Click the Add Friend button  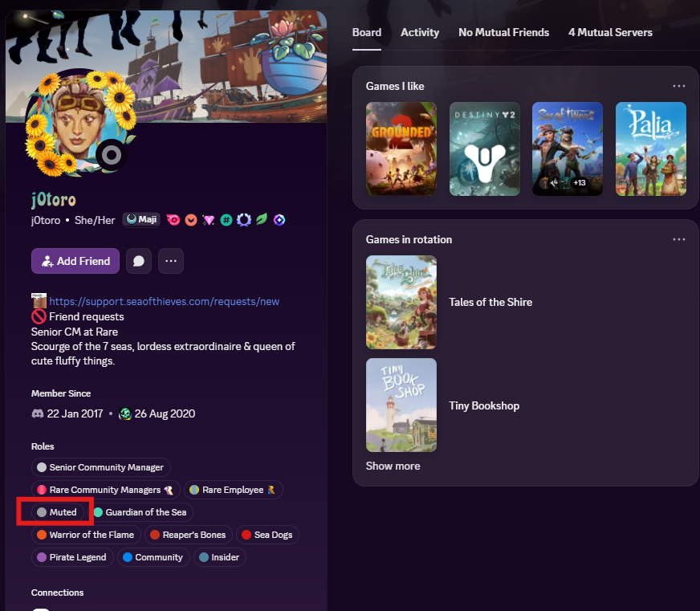point(75,261)
